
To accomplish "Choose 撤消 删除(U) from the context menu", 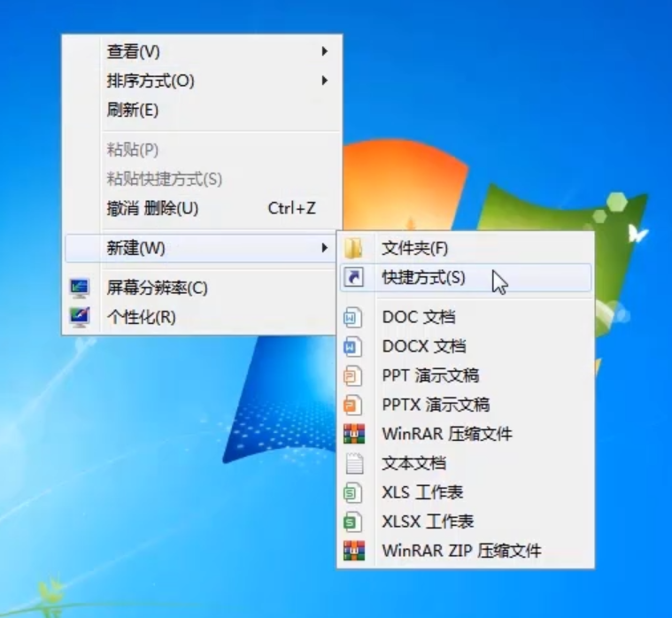I will [x=152, y=209].
